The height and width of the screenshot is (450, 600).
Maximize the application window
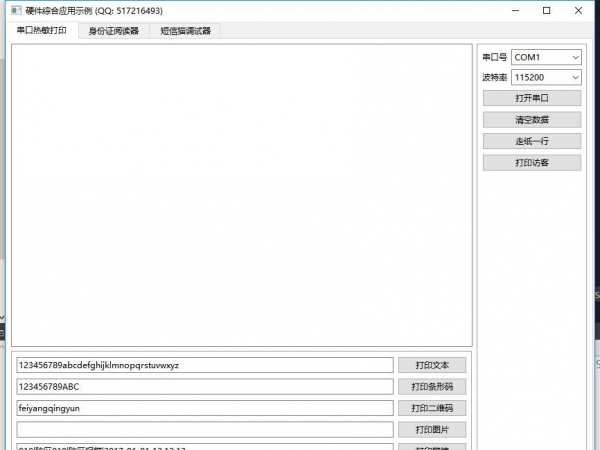[x=546, y=10]
